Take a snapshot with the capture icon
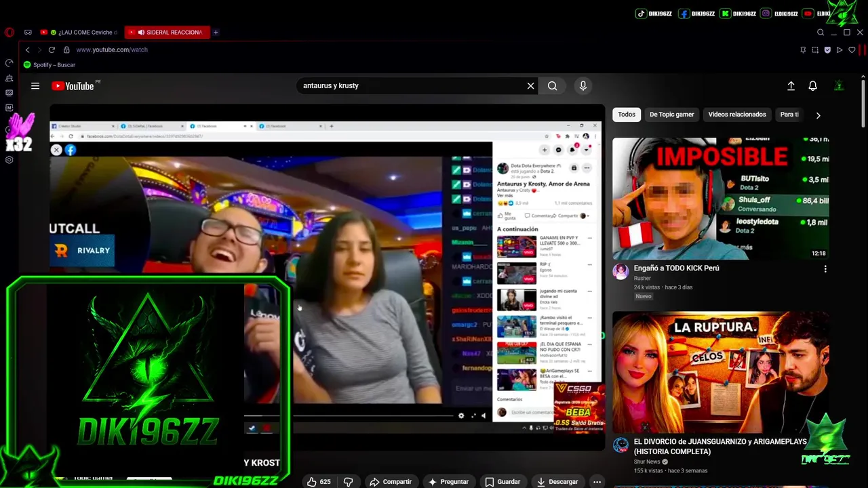Viewport: 868px width, 488px height. (x=815, y=49)
